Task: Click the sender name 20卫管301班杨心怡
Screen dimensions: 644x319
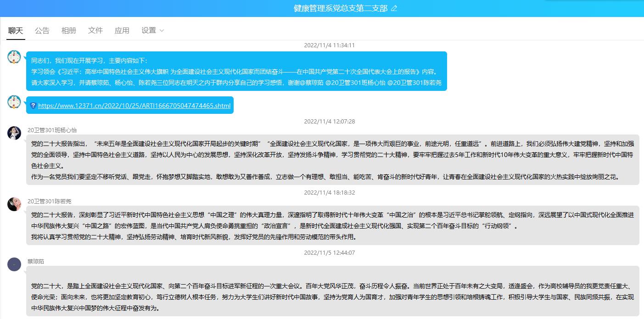Action: [52, 130]
